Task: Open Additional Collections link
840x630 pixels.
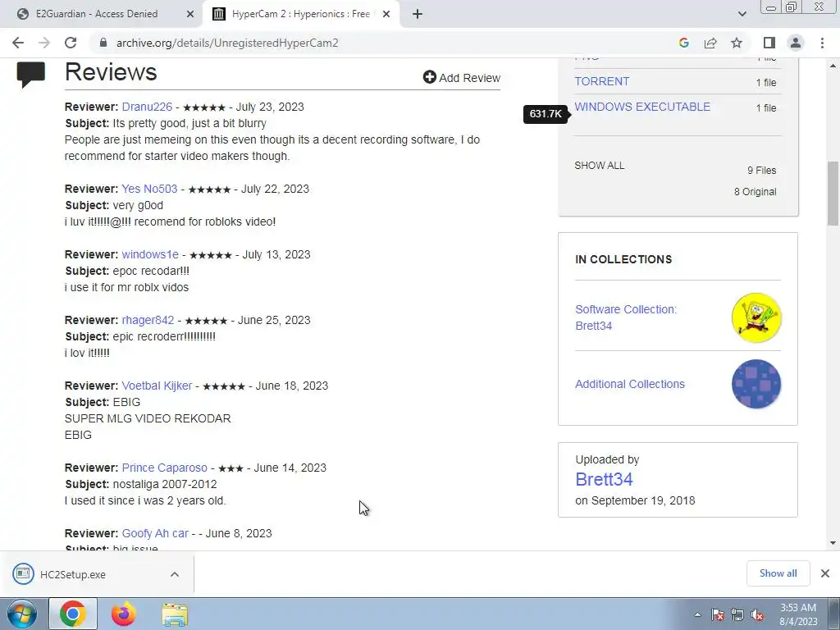Action: 630,384
